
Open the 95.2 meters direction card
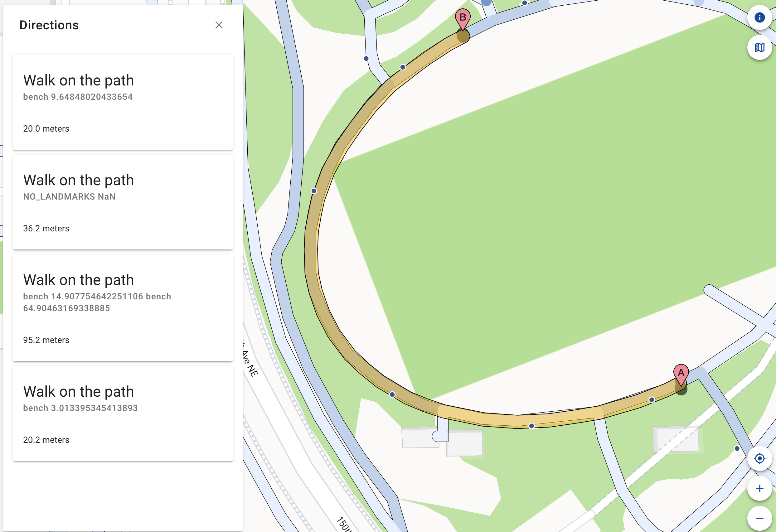123,308
